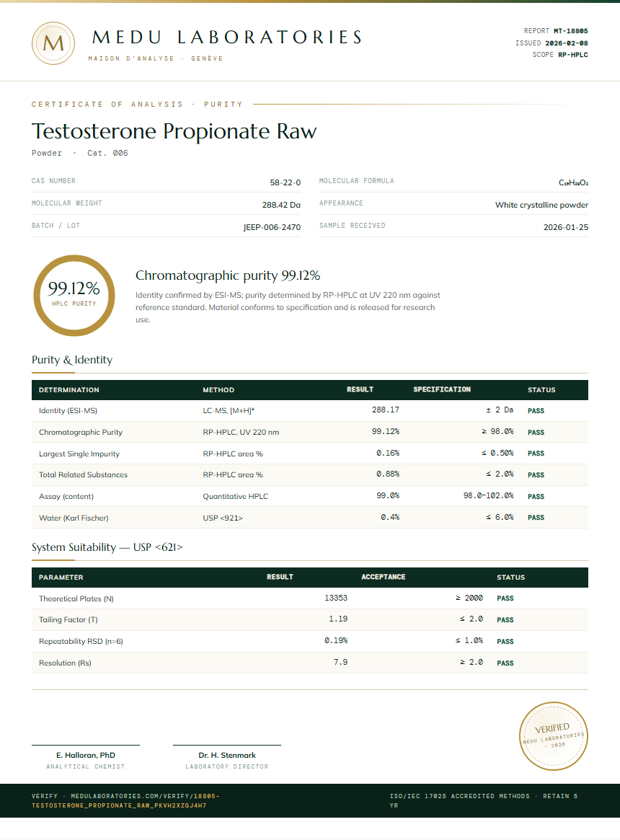Click the Theoretical Plates (N) row label
Viewport: 620px width, 840px height.
click(x=76, y=599)
